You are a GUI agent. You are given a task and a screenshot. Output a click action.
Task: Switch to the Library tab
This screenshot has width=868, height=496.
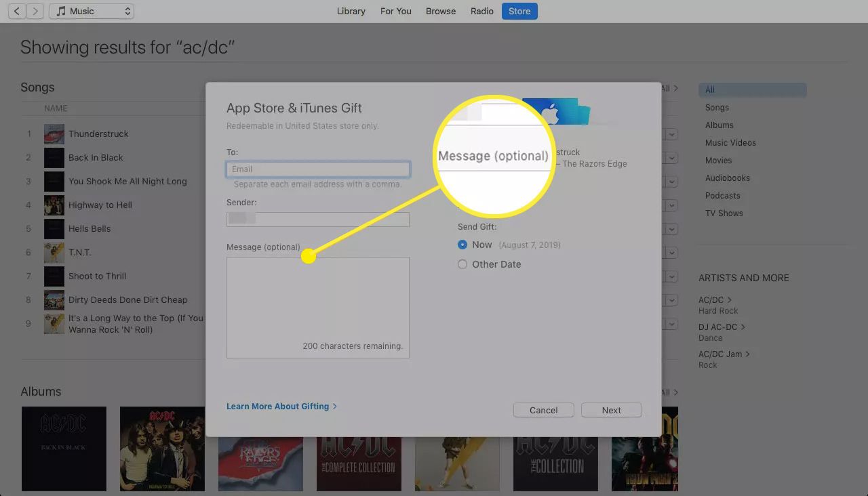pyautogui.click(x=351, y=11)
